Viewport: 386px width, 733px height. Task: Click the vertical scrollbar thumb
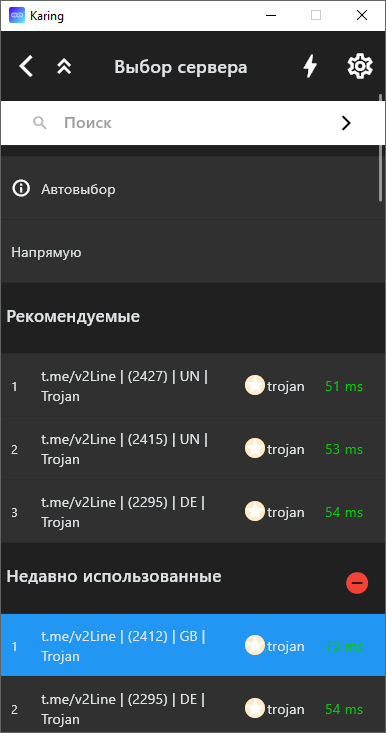(x=381, y=148)
